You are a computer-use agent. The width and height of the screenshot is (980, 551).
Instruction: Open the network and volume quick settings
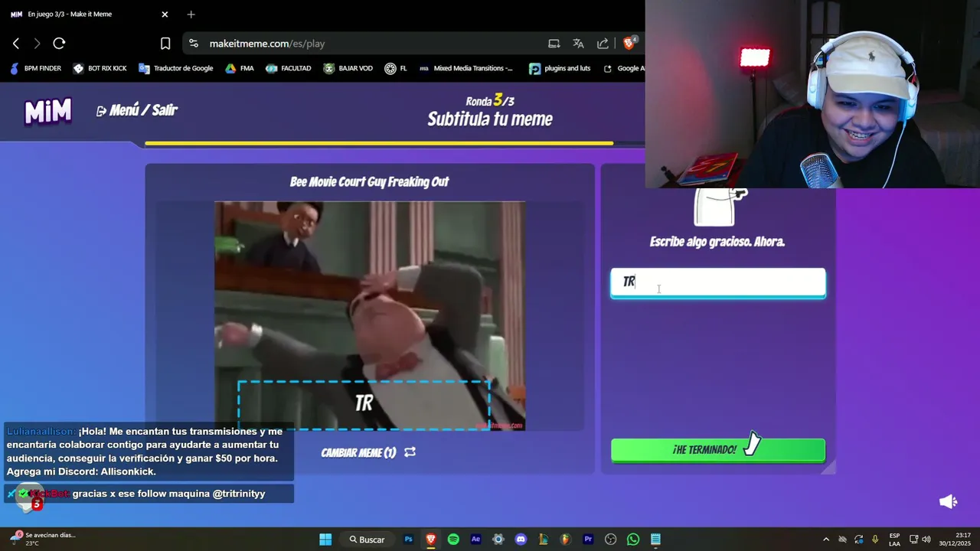(920, 540)
